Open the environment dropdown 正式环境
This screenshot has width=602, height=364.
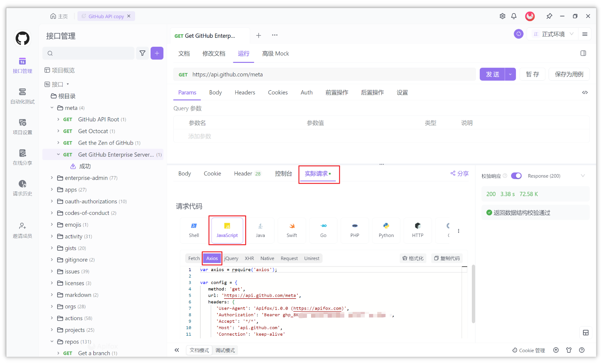[x=553, y=34]
